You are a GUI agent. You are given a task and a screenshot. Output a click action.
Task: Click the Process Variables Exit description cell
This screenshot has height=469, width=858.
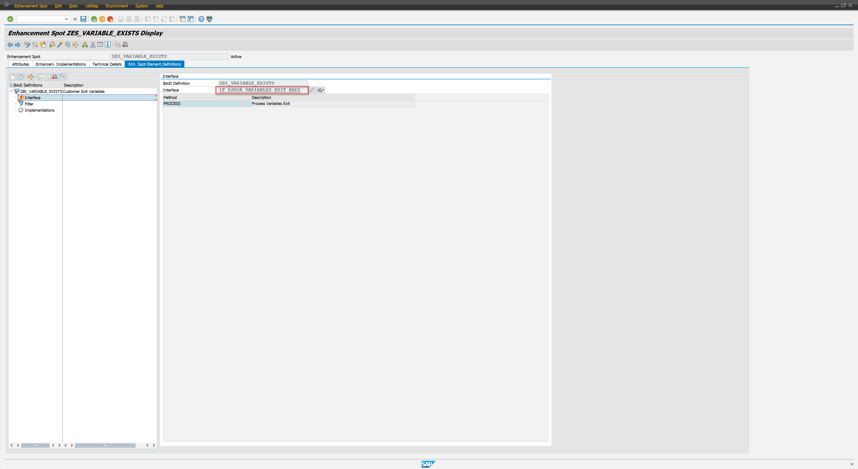pyautogui.click(x=333, y=103)
